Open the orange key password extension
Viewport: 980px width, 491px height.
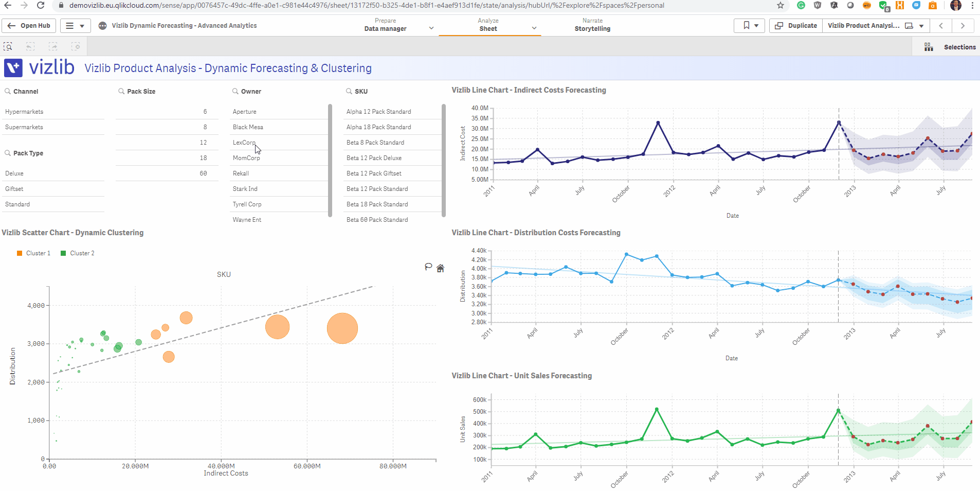[x=867, y=5]
